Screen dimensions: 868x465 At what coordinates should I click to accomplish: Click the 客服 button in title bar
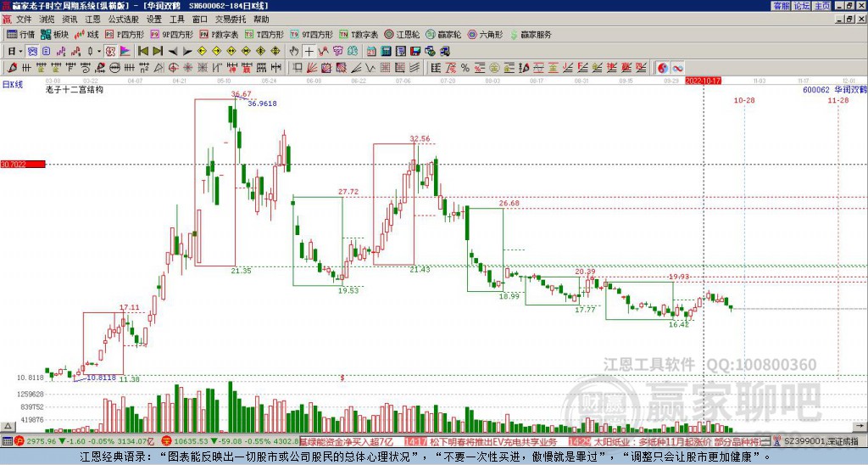781,6
